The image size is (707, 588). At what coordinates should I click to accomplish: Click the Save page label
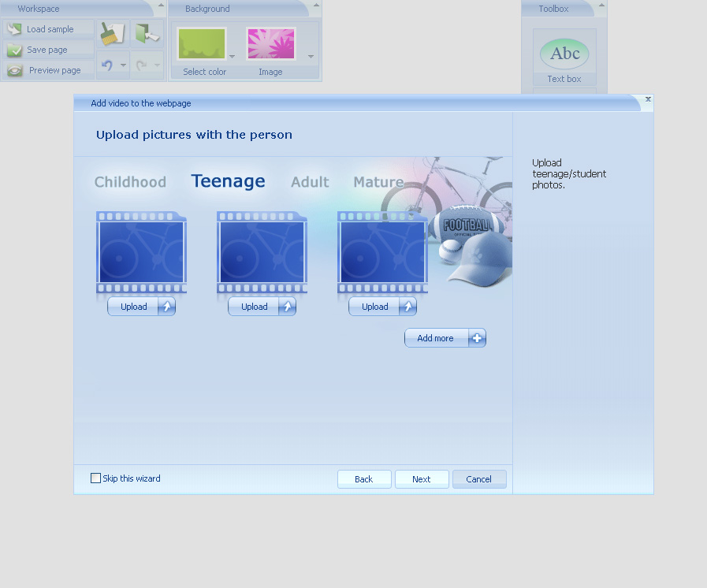(x=47, y=50)
